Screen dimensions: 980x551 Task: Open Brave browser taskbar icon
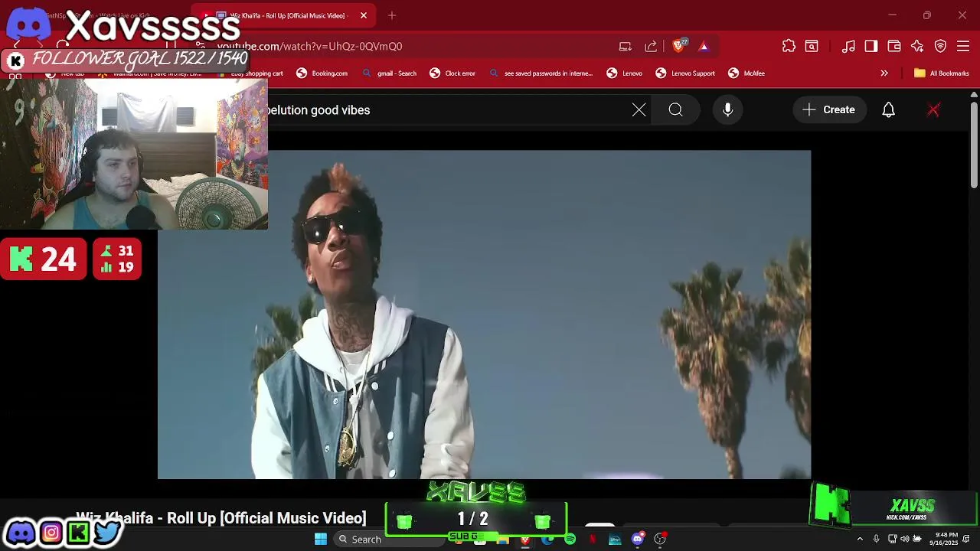point(525,540)
